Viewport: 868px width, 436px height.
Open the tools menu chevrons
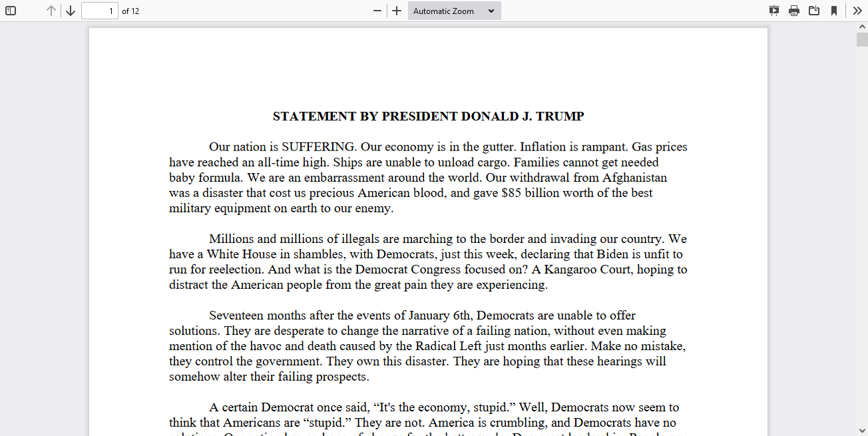[857, 11]
